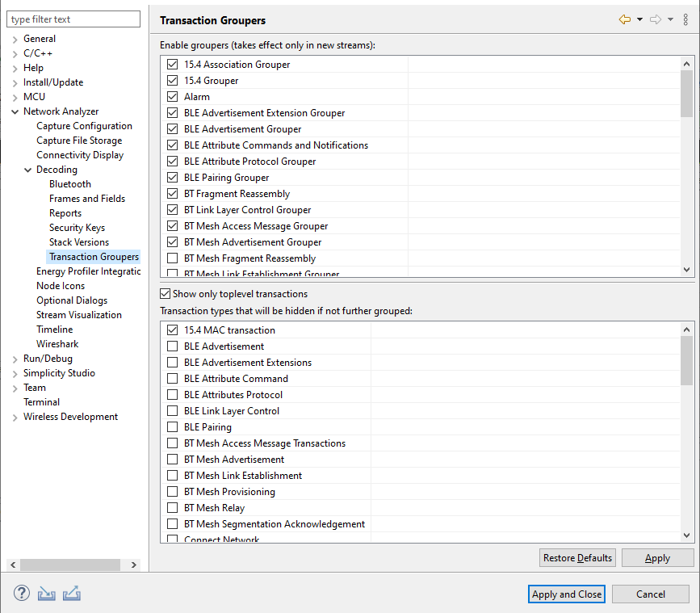This screenshot has width=700, height=613.
Task: Expand the C/C++ preferences section
Action: [15, 52]
